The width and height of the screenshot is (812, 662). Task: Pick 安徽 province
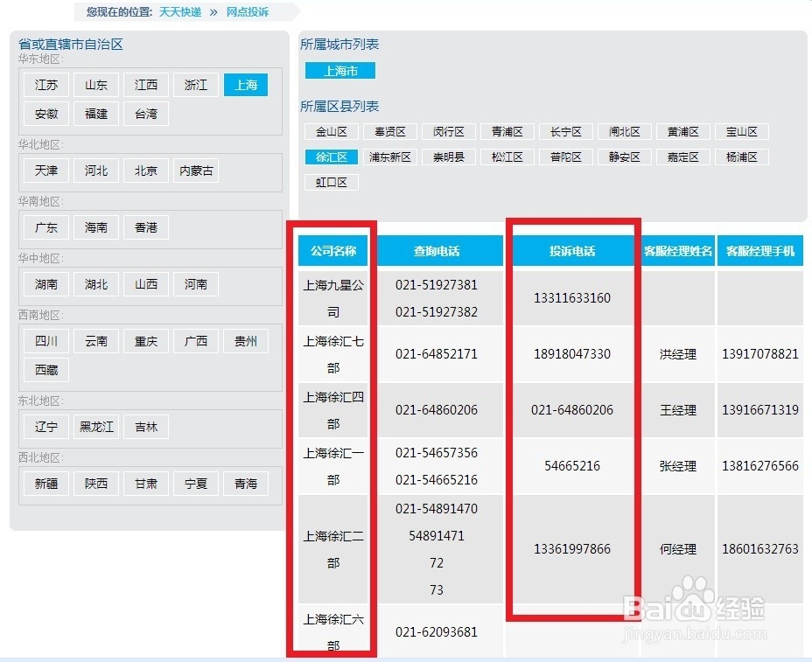tap(46, 114)
